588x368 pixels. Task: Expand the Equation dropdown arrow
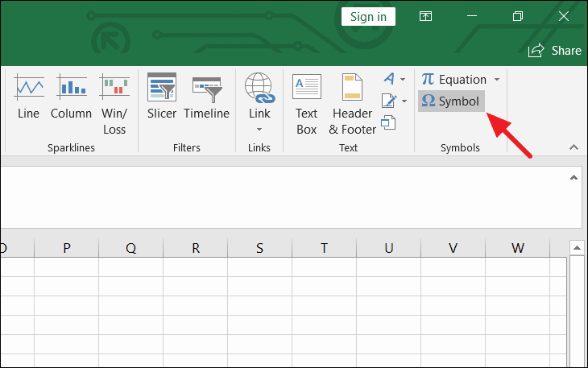497,80
